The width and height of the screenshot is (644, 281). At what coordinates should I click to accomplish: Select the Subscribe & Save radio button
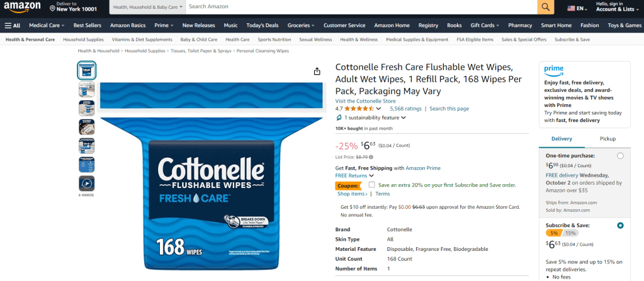(621, 225)
